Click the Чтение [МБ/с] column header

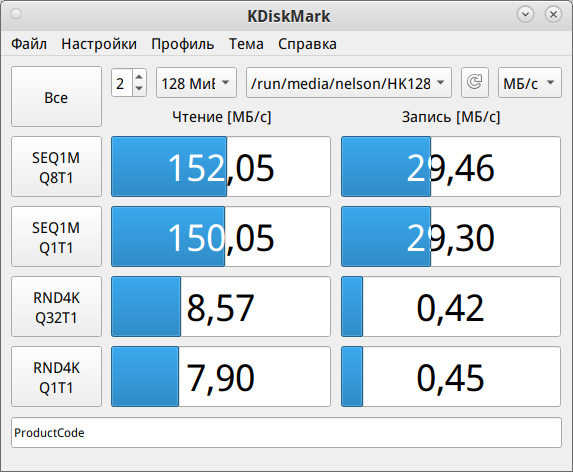click(x=221, y=117)
